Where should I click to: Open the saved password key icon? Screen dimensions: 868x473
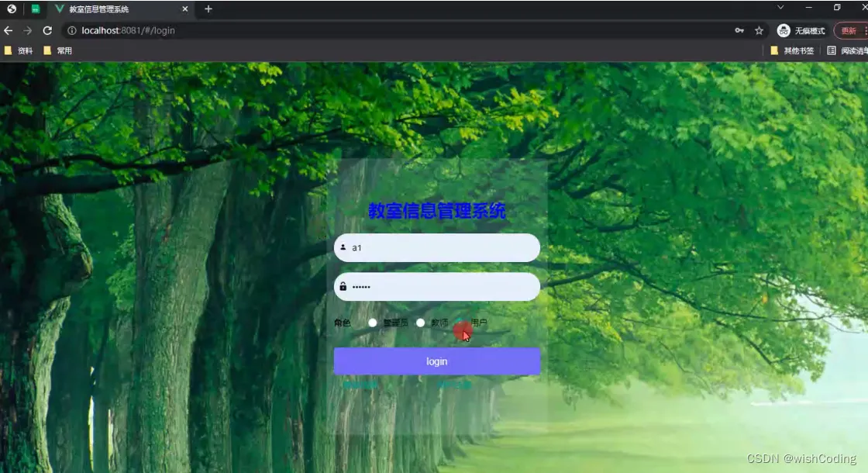[739, 30]
